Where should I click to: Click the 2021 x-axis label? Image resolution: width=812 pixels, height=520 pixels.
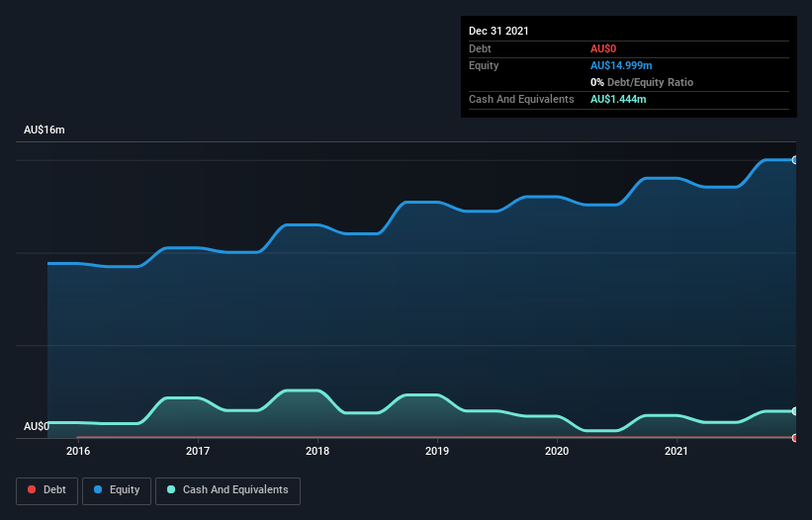tap(677, 451)
